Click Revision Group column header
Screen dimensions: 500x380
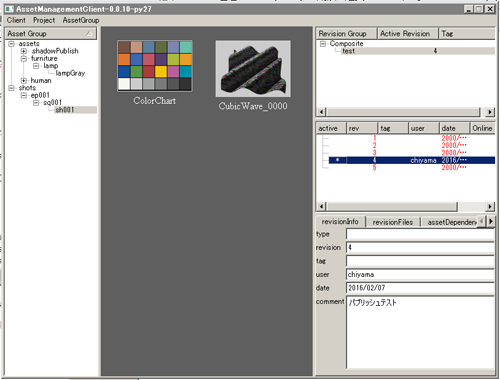click(346, 33)
